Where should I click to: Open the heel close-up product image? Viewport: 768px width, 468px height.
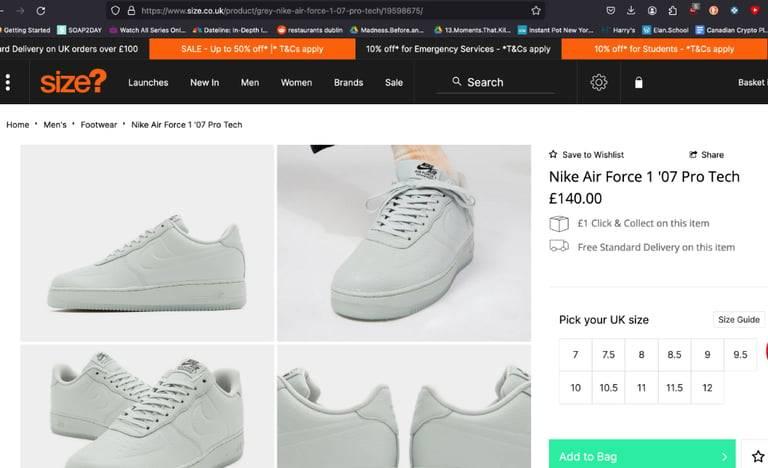404,406
